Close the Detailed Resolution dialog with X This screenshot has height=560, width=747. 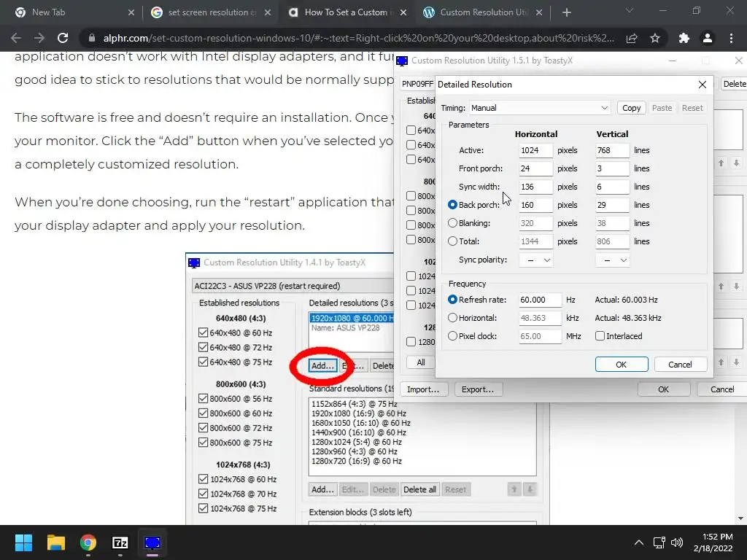(703, 85)
